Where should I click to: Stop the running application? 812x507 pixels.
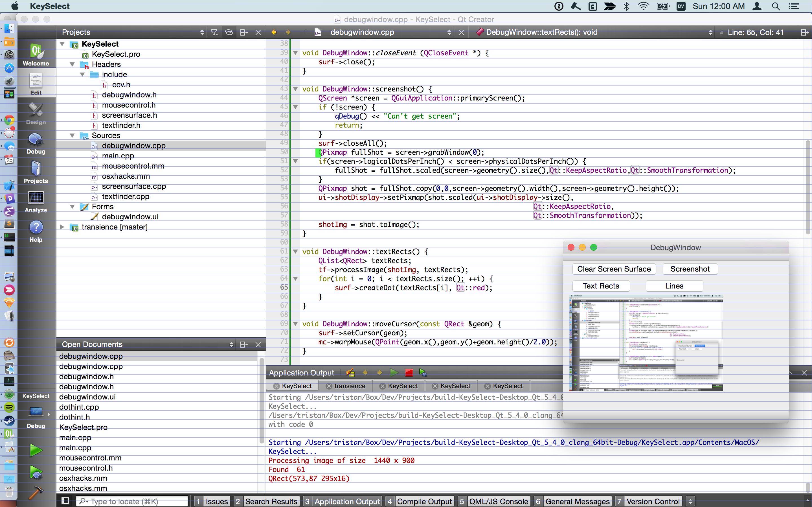pos(409,373)
